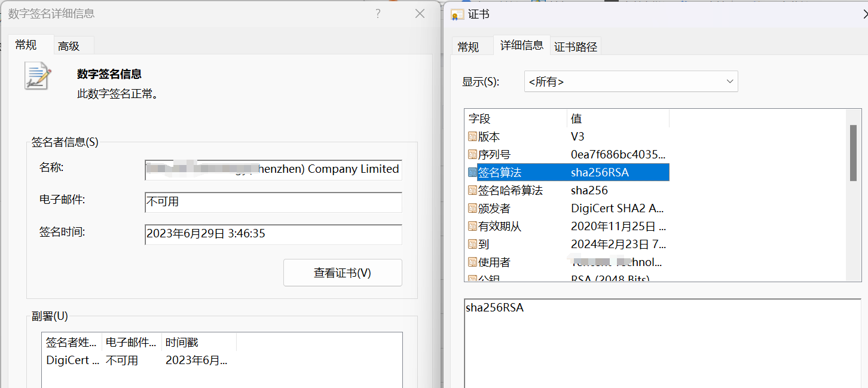This screenshot has height=388, width=868.
Task: Click the 签名者姓... column header
Action: click(x=72, y=342)
